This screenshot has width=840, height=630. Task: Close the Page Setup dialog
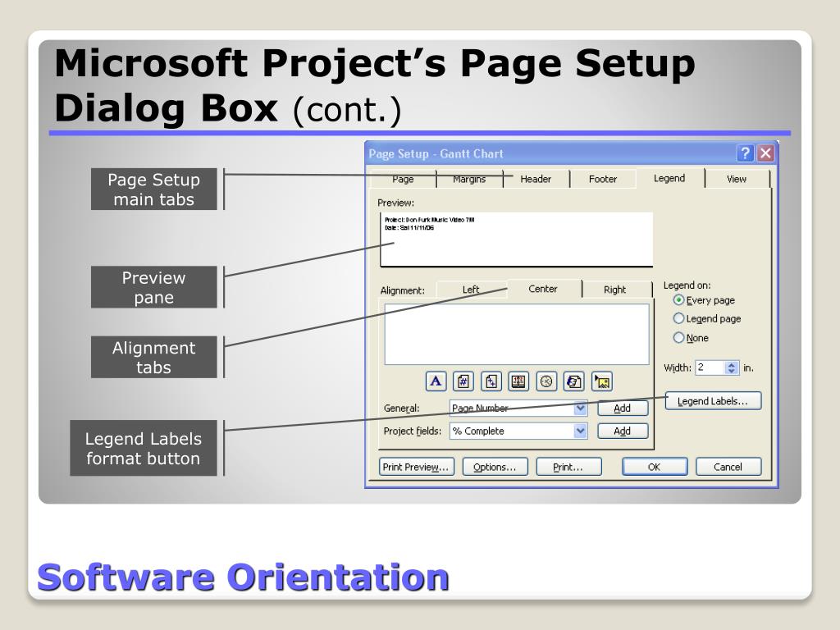[765, 153]
